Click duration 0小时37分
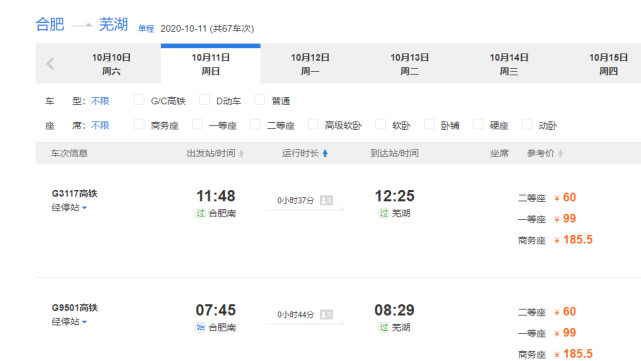641x361 pixels. (296, 200)
